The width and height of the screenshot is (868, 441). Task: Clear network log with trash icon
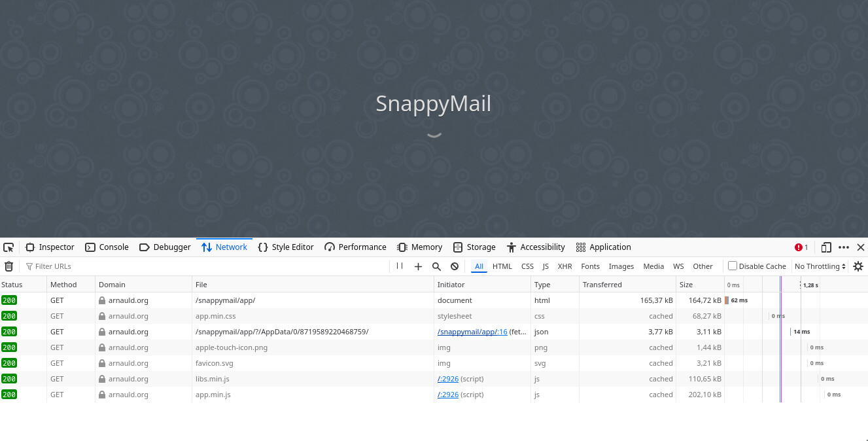point(9,266)
